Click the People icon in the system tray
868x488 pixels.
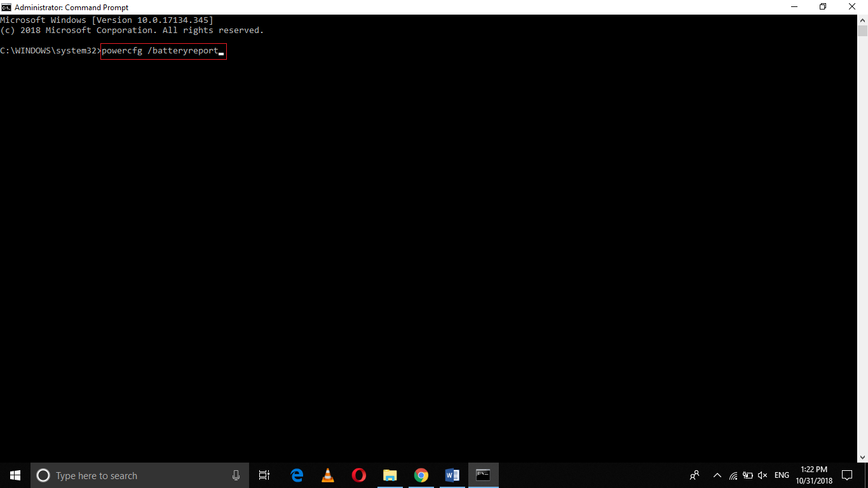pyautogui.click(x=694, y=475)
